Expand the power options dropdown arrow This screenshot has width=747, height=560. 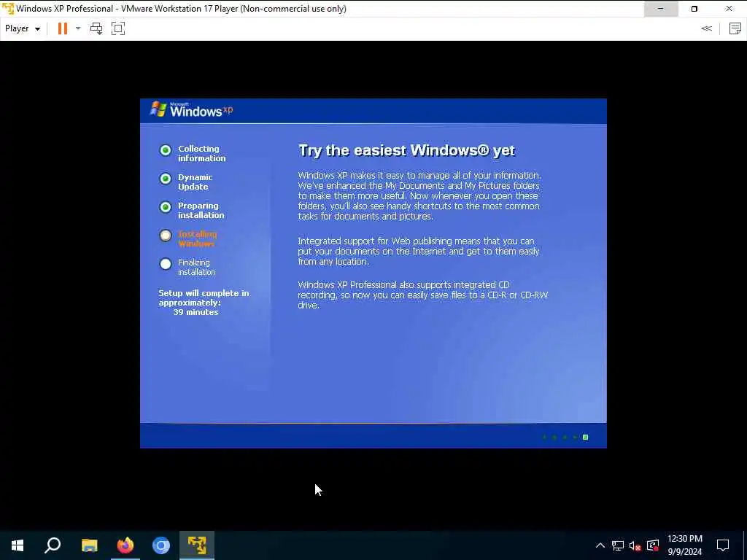click(x=78, y=28)
